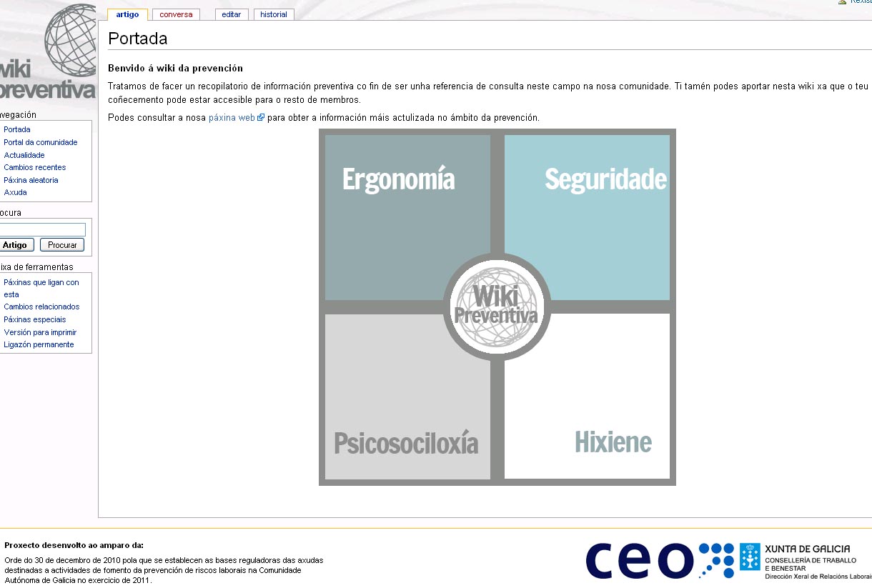872x588 pixels.
Task: Open Páxinas que ligan con esta
Action: (41, 288)
